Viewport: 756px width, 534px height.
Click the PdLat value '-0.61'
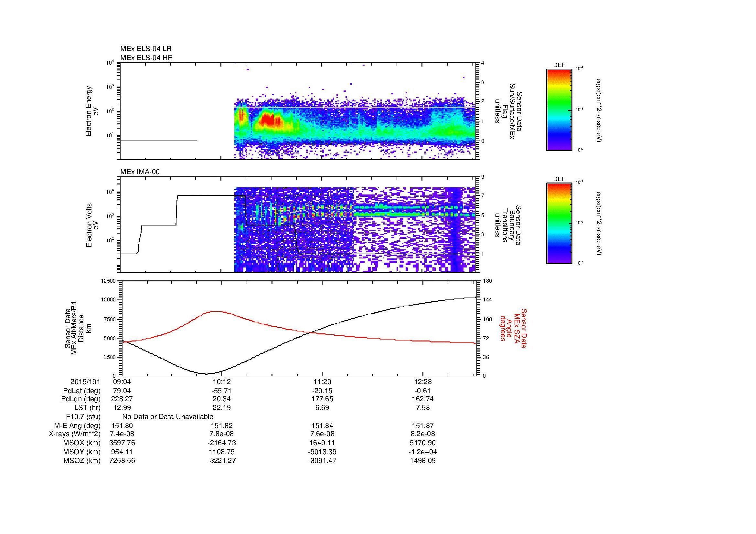click(x=423, y=391)
